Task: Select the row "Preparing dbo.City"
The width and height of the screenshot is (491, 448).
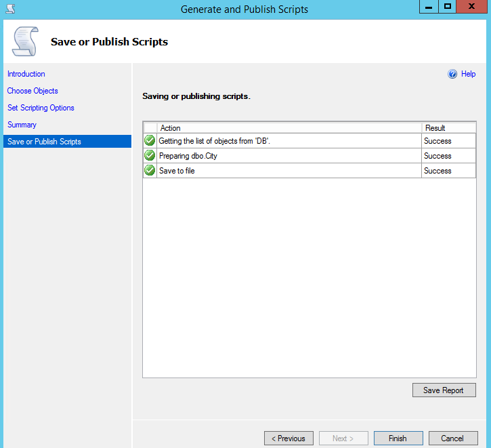Action: 309,156
